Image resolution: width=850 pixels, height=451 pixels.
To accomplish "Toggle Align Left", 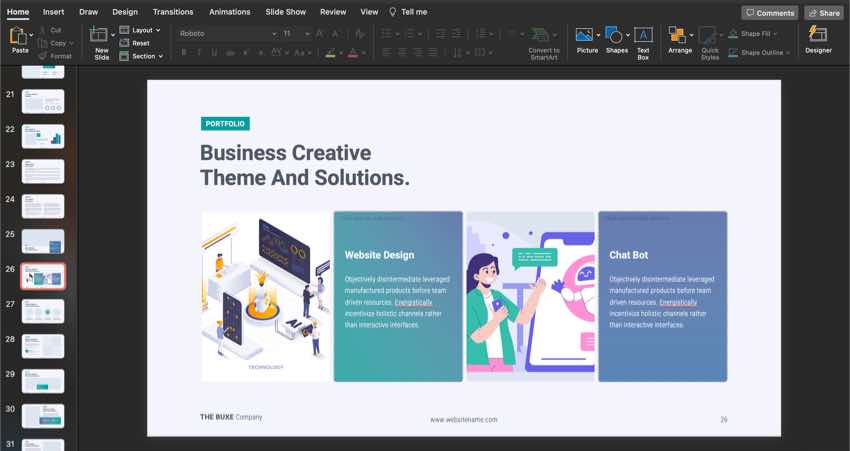I will pyautogui.click(x=387, y=53).
